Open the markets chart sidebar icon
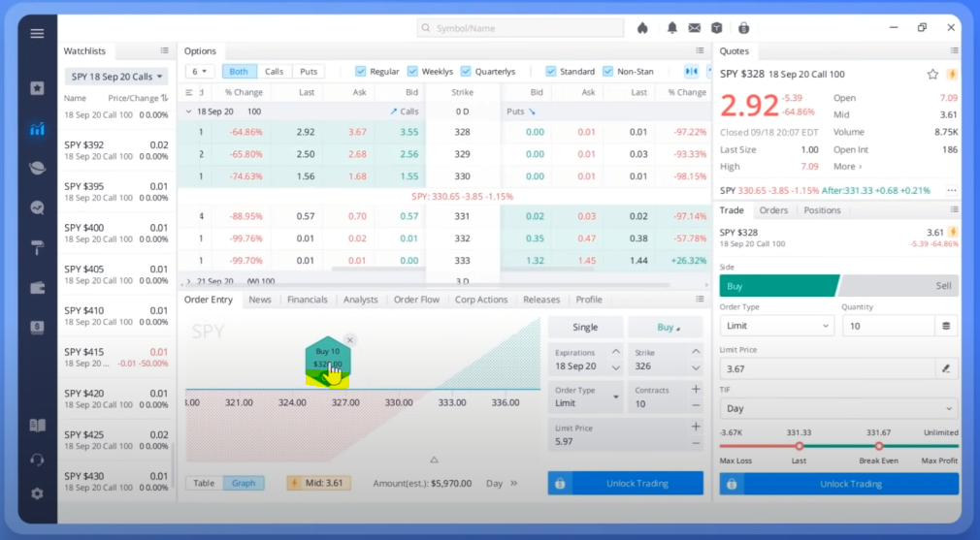Screen dimensions: 980x540 pyautogui.click(x=37, y=129)
